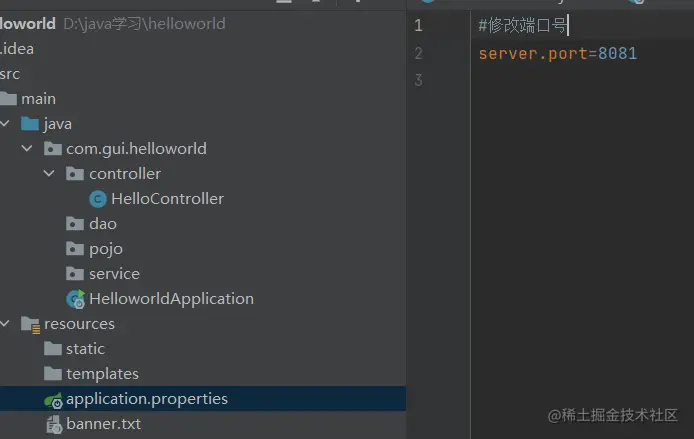Select the dao package
The width and height of the screenshot is (694, 439).
(103, 223)
